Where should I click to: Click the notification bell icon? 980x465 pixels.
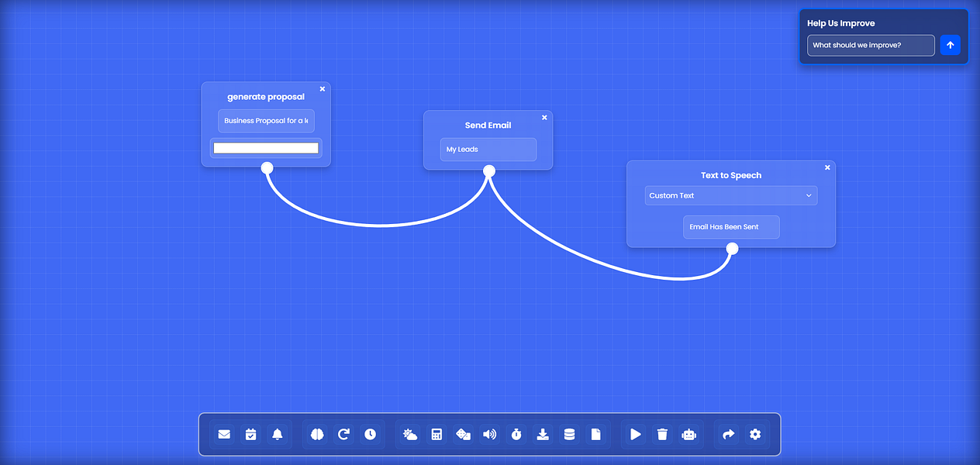[x=278, y=434]
